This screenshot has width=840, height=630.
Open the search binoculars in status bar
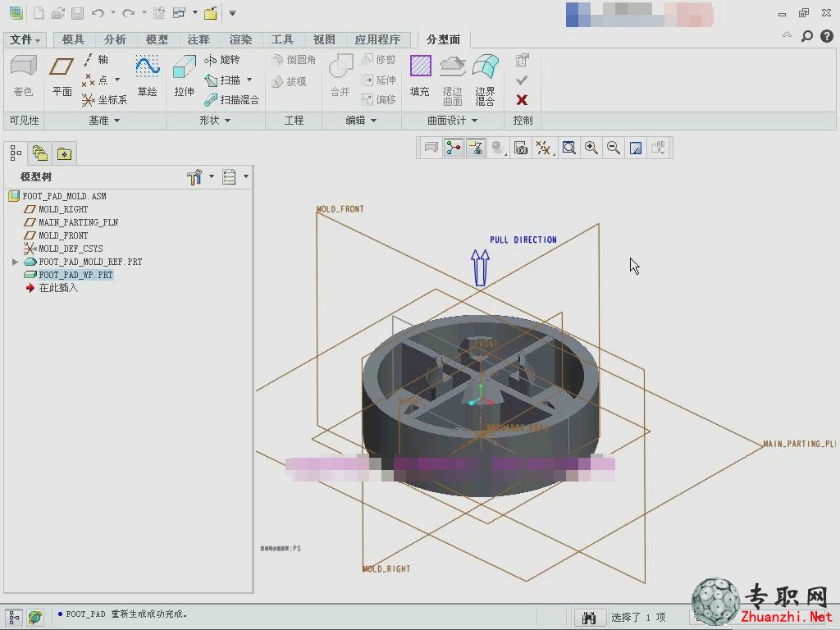coord(589,618)
